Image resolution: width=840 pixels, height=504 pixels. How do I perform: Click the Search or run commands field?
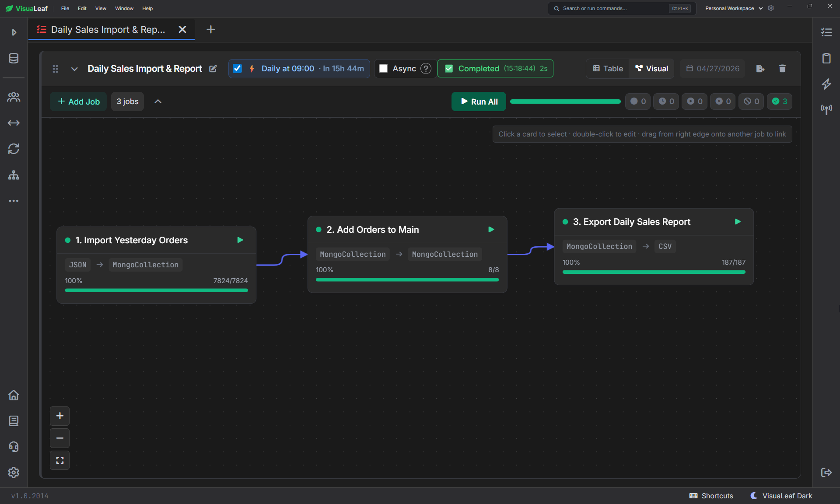622,8
